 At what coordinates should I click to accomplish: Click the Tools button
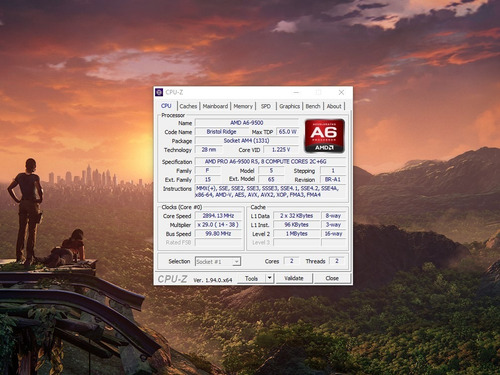pyautogui.click(x=251, y=278)
